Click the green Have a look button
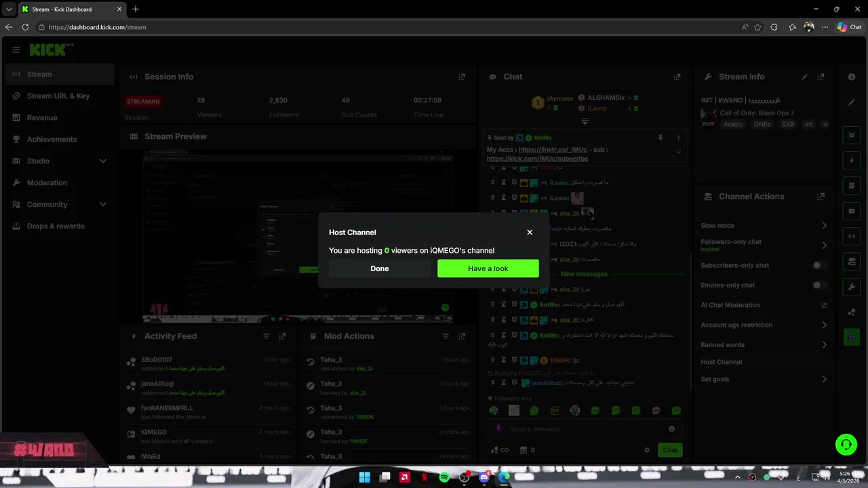The image size is (868, 488). [x=488, y=268]
